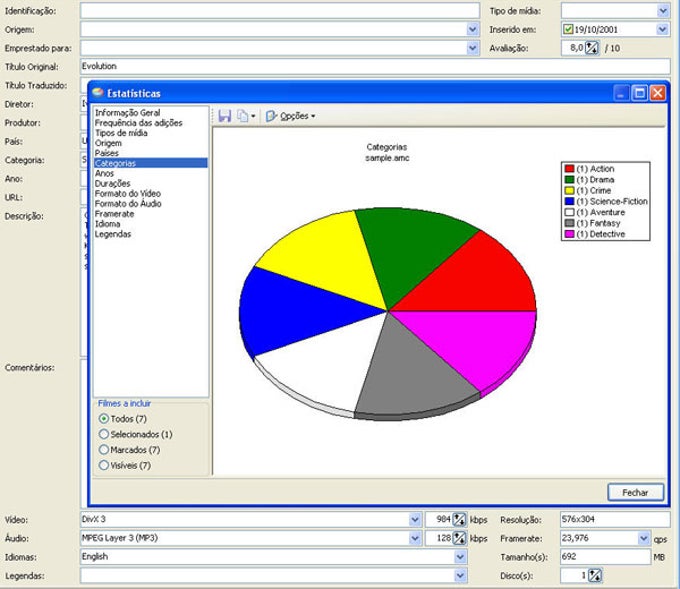Select Durações statistic
680x589 pixels.
[112, 183]
